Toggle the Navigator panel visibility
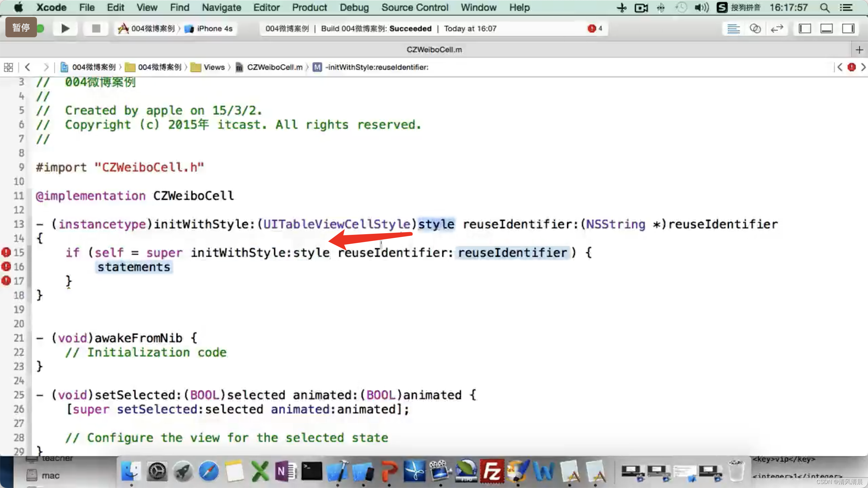The width and height of the screenshot is (868, 488). click(805, 28)
